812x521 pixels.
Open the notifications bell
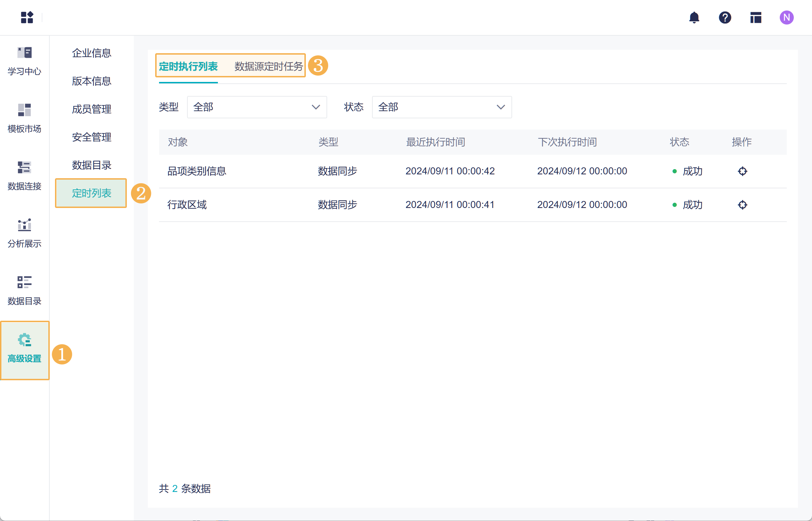click(694, 18)
